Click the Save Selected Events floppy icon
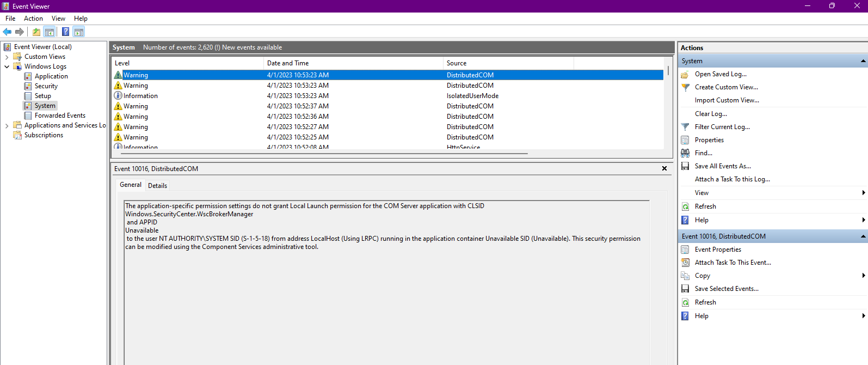 (x=685, y=289)
